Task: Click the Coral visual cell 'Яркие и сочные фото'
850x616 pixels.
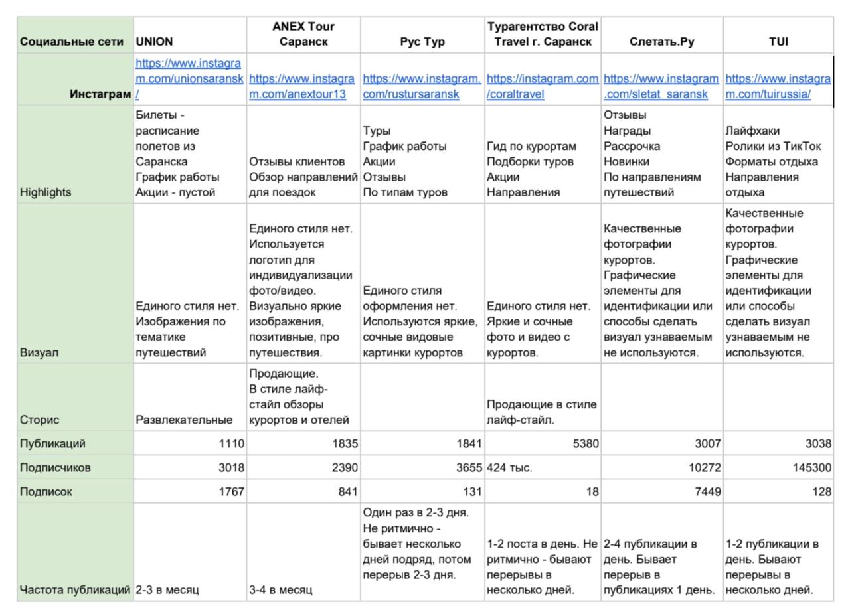Action: pyautogui.click(x=543, y=283)
